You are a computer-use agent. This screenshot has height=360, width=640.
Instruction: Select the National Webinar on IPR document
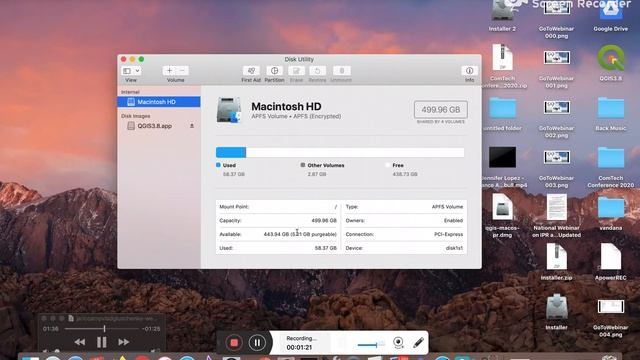[556, 216]
